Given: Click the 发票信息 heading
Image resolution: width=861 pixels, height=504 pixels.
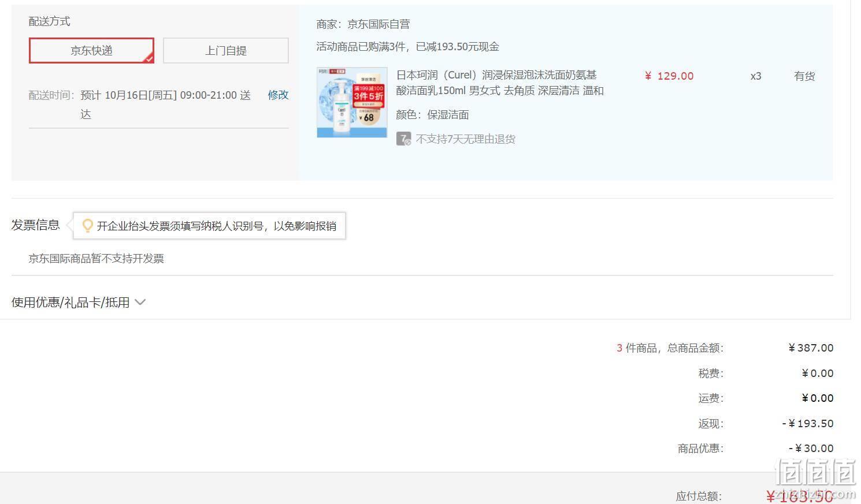Looking at the screenshot, I should 36,225.
